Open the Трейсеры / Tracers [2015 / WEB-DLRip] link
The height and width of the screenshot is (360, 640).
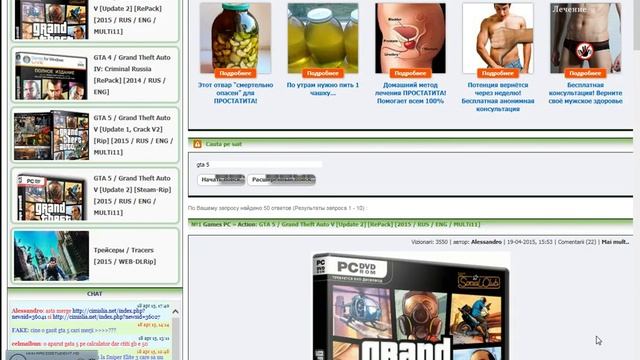pos(125,256)
